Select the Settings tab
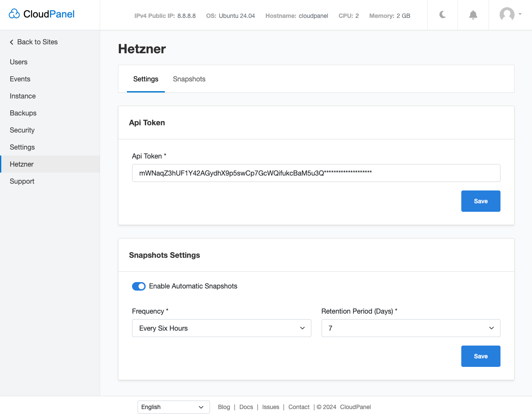 click(146, 79)
